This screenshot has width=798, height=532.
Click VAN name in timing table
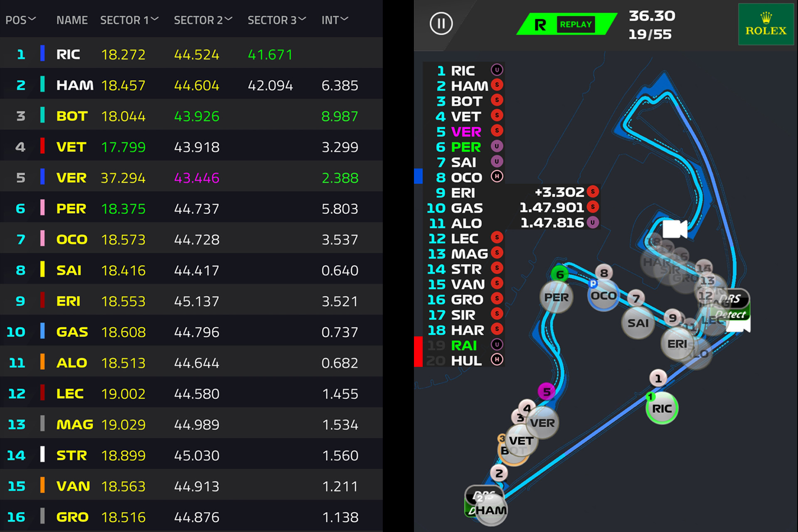[x=73, y=486]
